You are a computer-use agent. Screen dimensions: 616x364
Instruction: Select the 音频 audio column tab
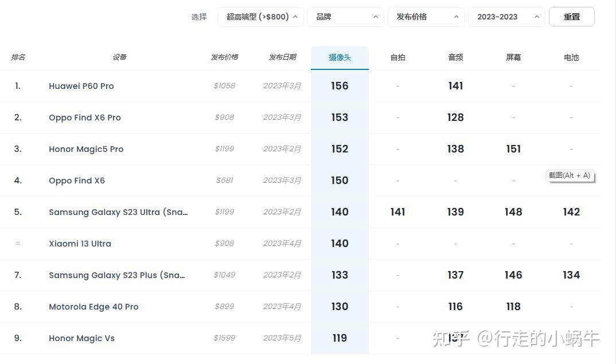pyautogui.click(x=455, y=57)
